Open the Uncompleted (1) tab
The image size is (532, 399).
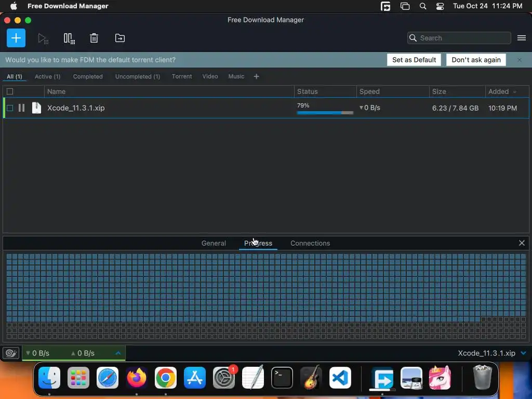137,77
